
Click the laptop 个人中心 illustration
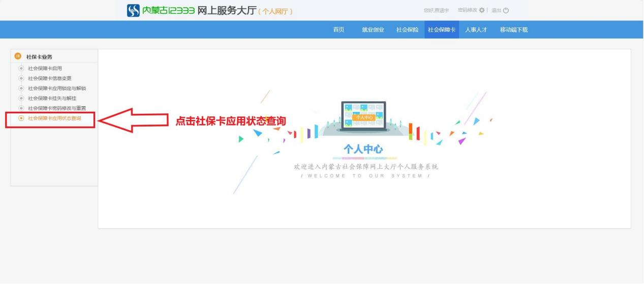(363, 116)
